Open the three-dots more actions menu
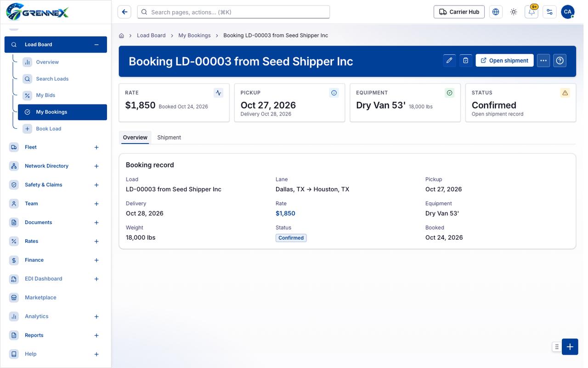Viewport: 588px width, 368px height. pyautogui.click(x=543, y=60)
